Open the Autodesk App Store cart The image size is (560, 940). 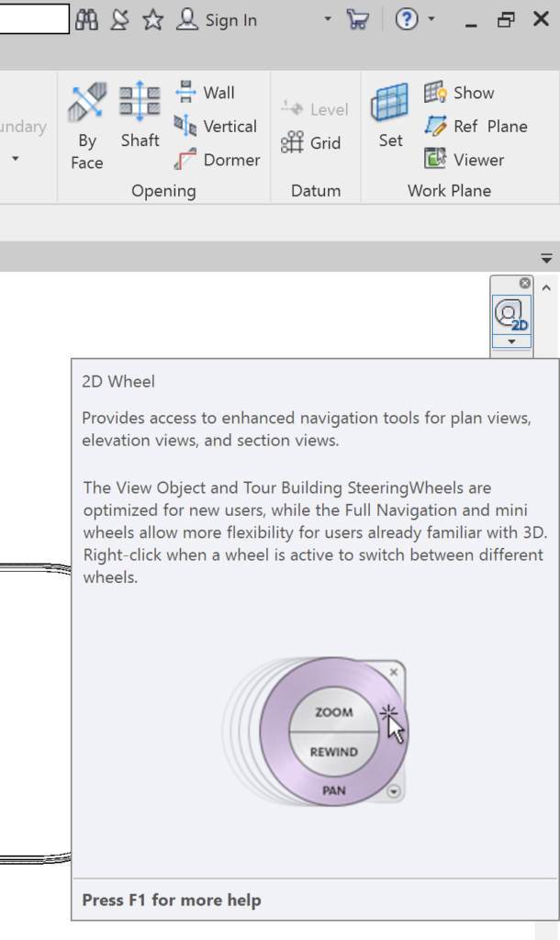click(x=357, y=19)
